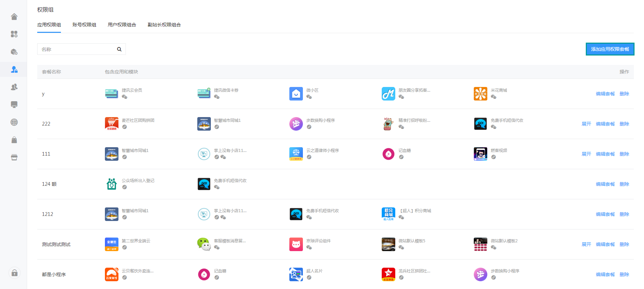
Task: Click the 记血糖 icon in row 111
Action: point(388,154)
